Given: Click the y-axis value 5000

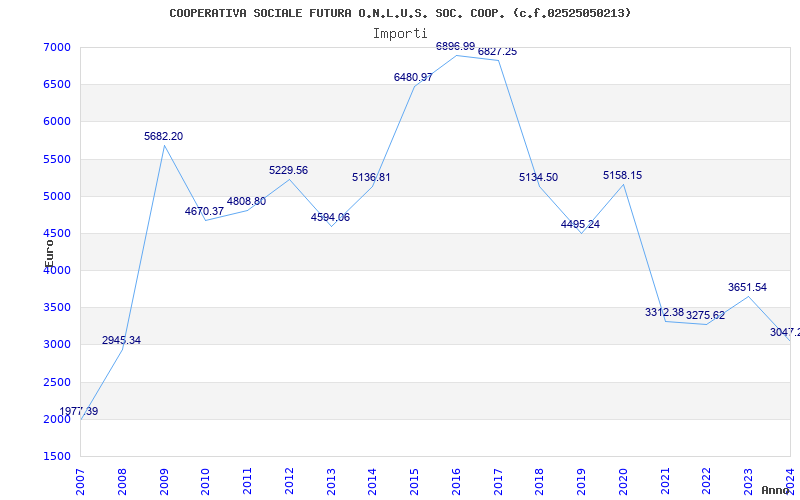Looking at the screenshot, I should pyautogui.click(x=57, y=196).
